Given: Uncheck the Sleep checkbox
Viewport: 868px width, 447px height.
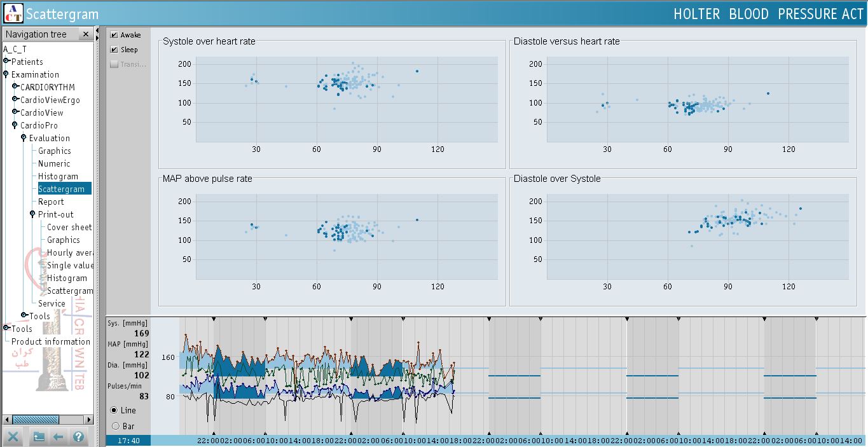Looking at the screenshot, I should (114, 50).
